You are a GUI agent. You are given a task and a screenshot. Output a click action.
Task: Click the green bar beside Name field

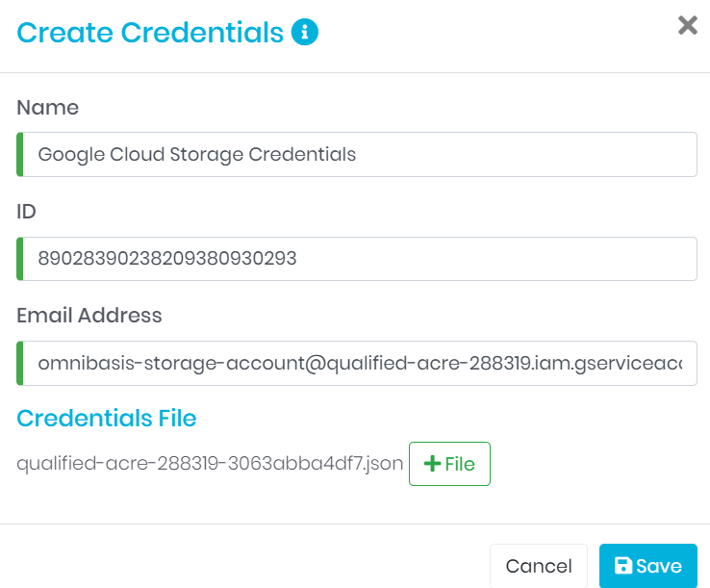tap(19, 154)
